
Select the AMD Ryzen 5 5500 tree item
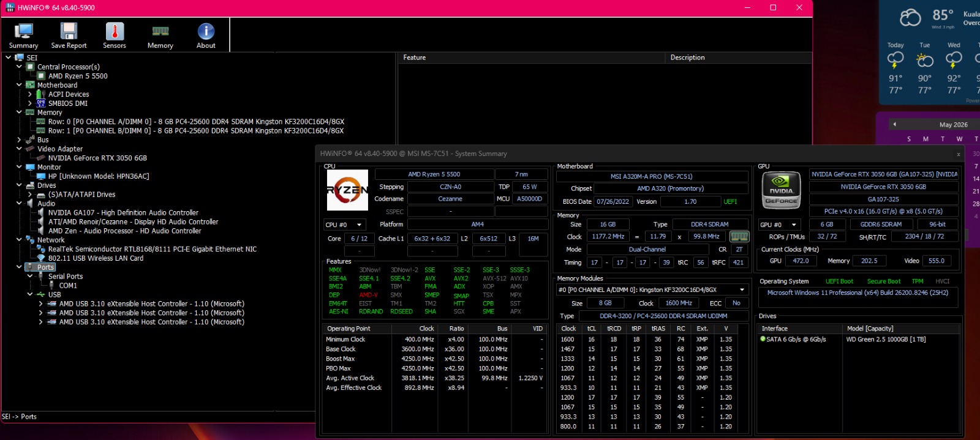[78, 76]
